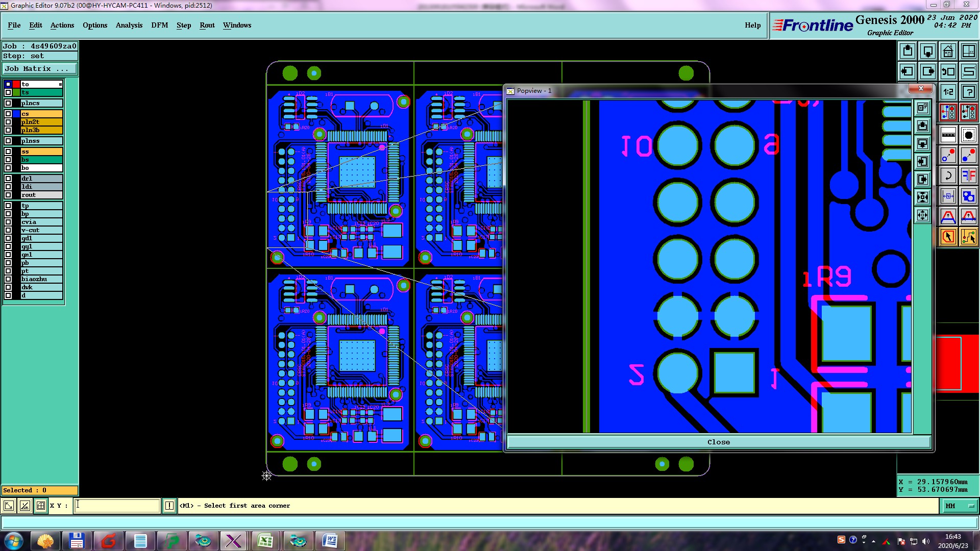Viewport: 980px width, 551px height.
Task: Click the Job Matrix button
Action: tap(40, 68)
